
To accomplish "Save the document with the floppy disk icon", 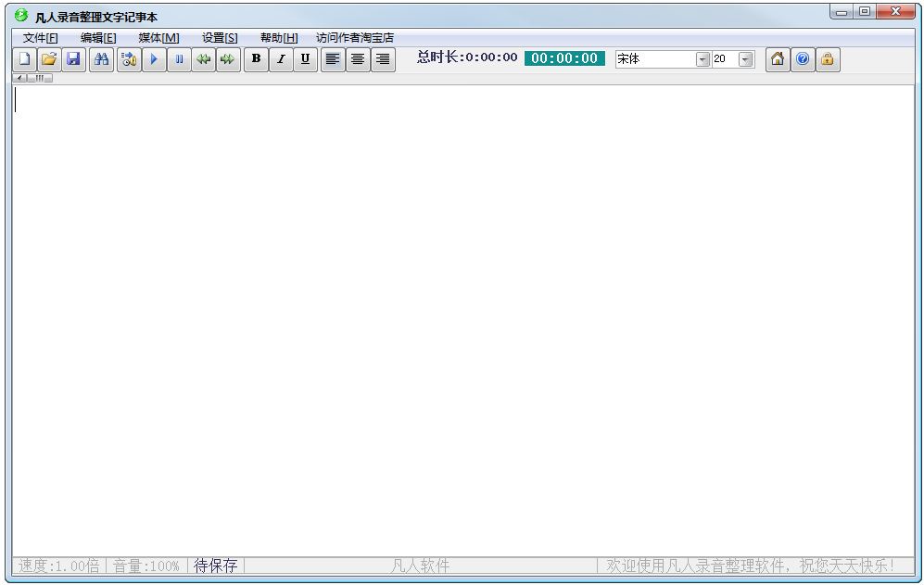I will [73, 59].
